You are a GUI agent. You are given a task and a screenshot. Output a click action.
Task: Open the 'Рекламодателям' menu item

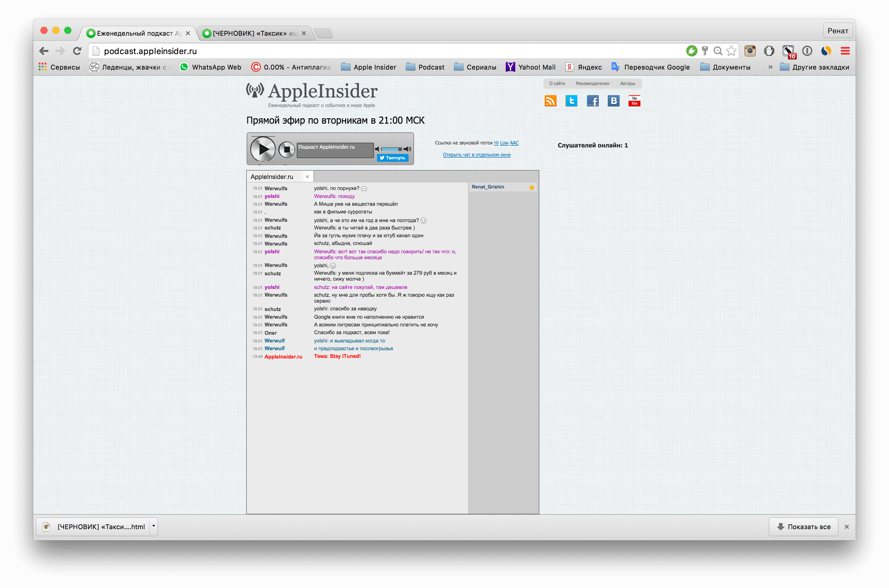click(x=592, y=84)
